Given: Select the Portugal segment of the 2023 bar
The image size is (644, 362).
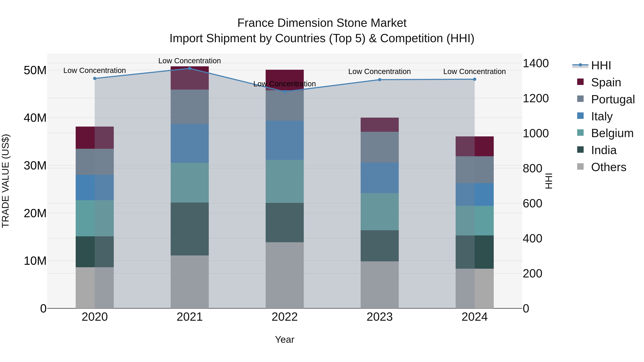Looking at the screenshot, I should click(x=379, y=147).
